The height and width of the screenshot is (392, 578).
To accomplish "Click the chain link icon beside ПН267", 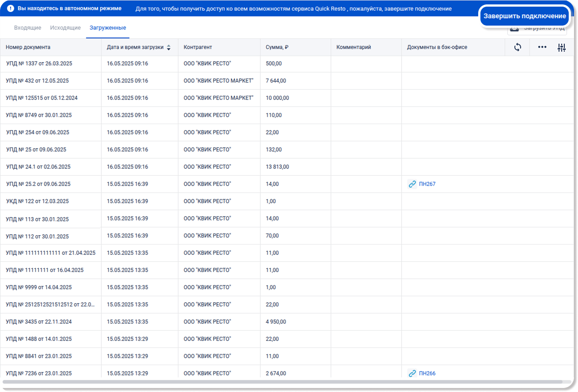I will click(x=412, y=184).
